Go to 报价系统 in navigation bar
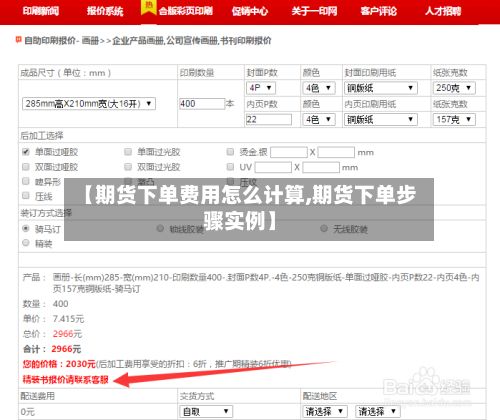Image resolution: width=500 pixels, height=420 pixels. (x=105, y=11)
